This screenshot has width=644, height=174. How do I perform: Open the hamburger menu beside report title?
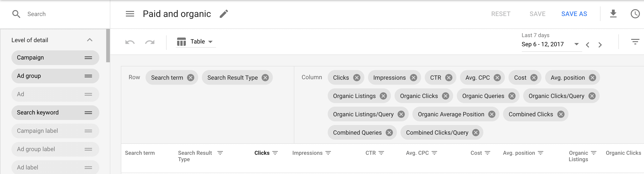[x=130, y=14]
